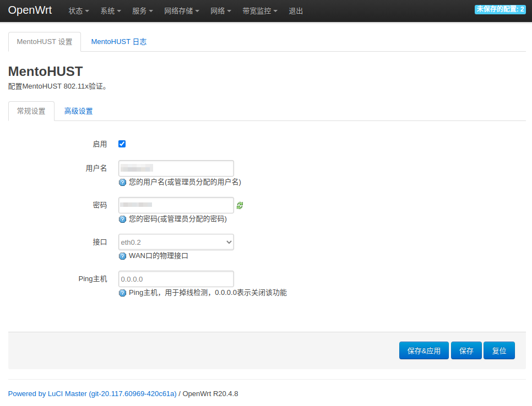Click the OpenWrt brand logo
532x406 pixels.
pos(30,10)
